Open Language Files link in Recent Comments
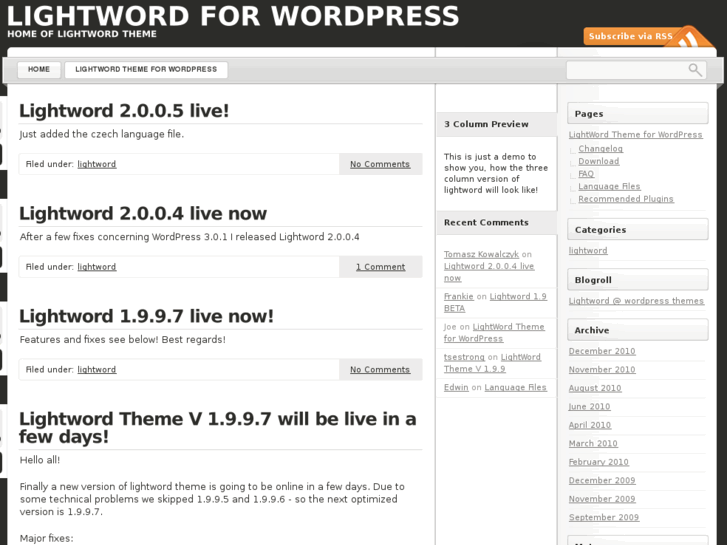727x545 pixels. [516, 387]
